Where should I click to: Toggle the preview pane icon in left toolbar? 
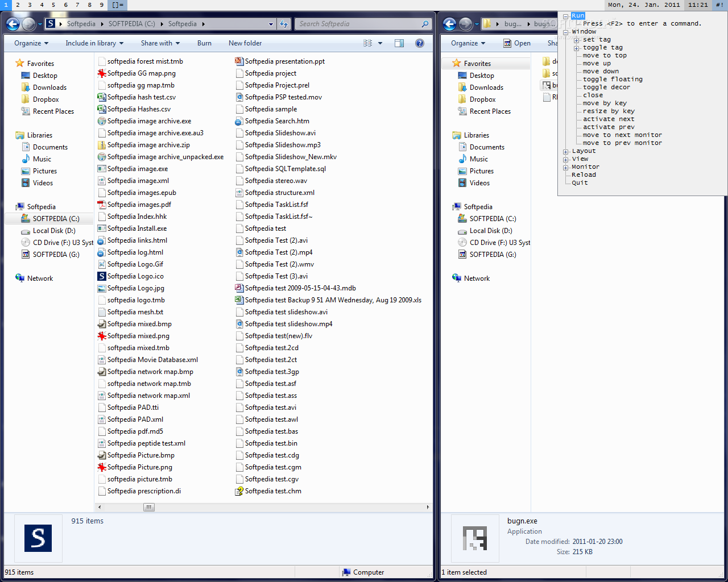point(399,43)
